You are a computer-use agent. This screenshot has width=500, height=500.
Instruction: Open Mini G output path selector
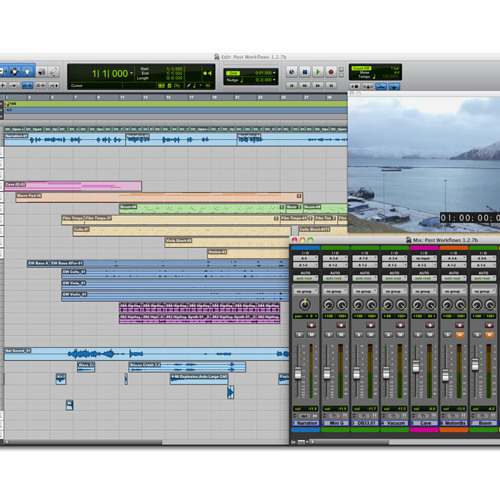pyautogui.click(x=335, y=265)
